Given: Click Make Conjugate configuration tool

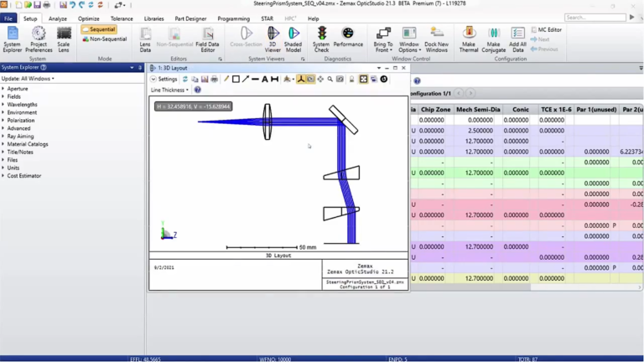Looking at the screenshot, I should tap(493, 39).
